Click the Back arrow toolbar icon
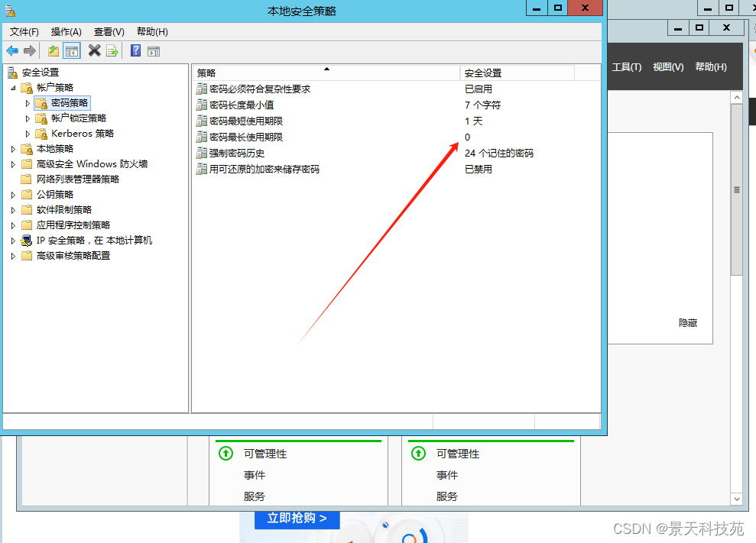Screen dimensions: 756x543 pyautogui.click(x=12, y=50)
